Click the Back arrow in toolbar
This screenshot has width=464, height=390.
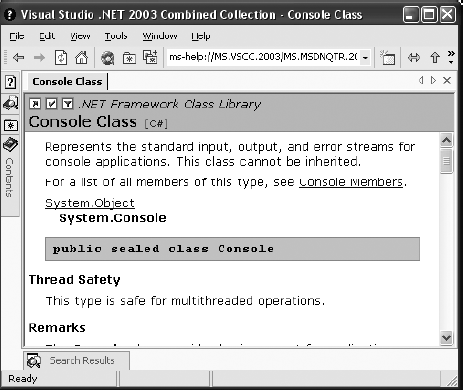tap(19, 58)
